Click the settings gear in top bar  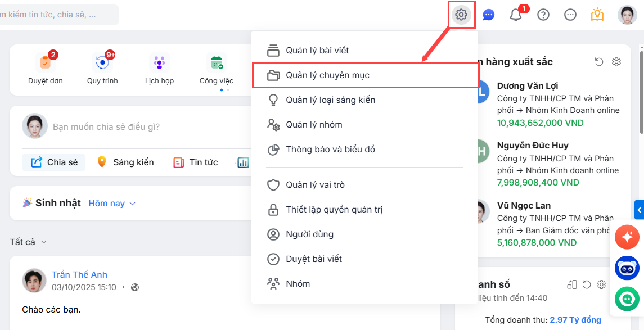462,15
